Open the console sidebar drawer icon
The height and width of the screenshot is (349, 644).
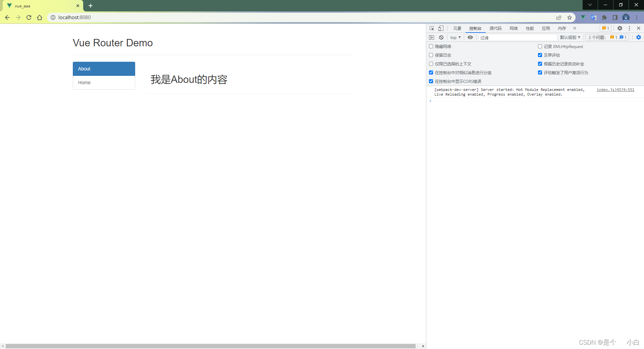pyautogui.click(x=432, y=37)
